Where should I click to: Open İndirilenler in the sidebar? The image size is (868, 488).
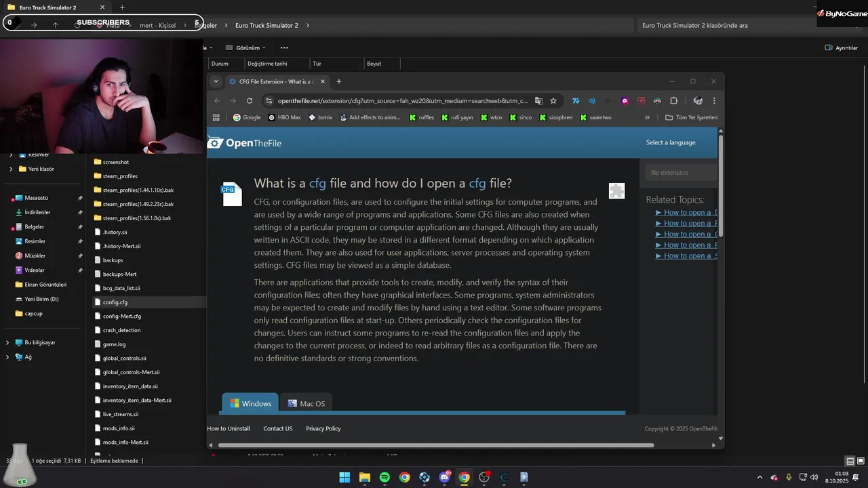coord(37,212)
